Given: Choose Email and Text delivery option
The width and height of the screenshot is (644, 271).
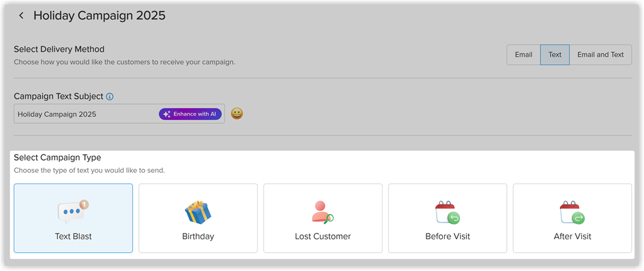Looking at the screenshot, I should (x=600, y=55).
